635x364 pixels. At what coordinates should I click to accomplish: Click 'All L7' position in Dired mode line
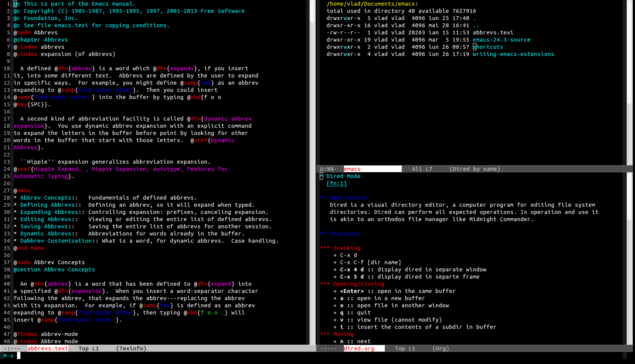(x=422, y=169)
